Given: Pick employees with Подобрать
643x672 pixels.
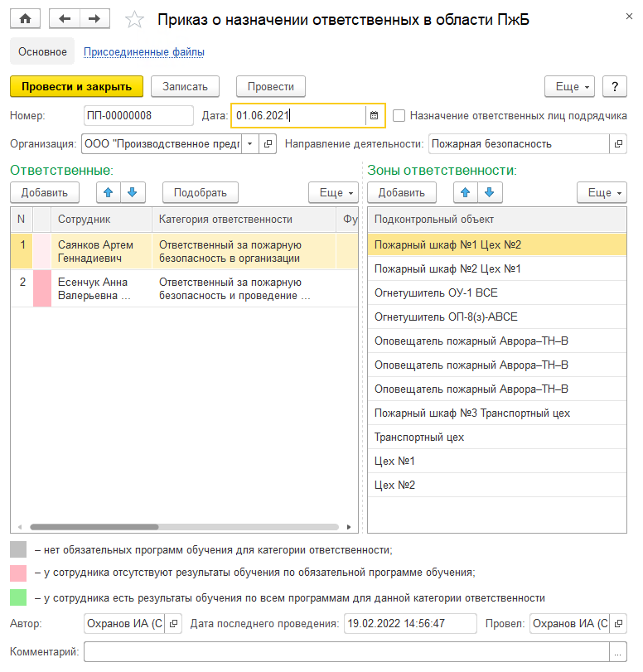Looking at the screenshot, I should click(x=201, y=192).
